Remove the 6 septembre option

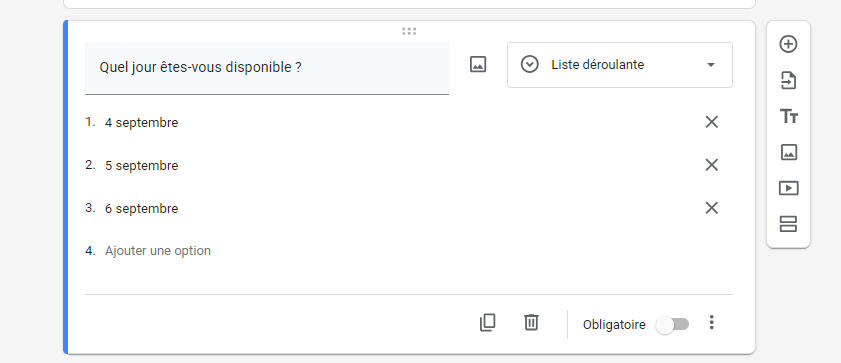click(x=712, y=208)
